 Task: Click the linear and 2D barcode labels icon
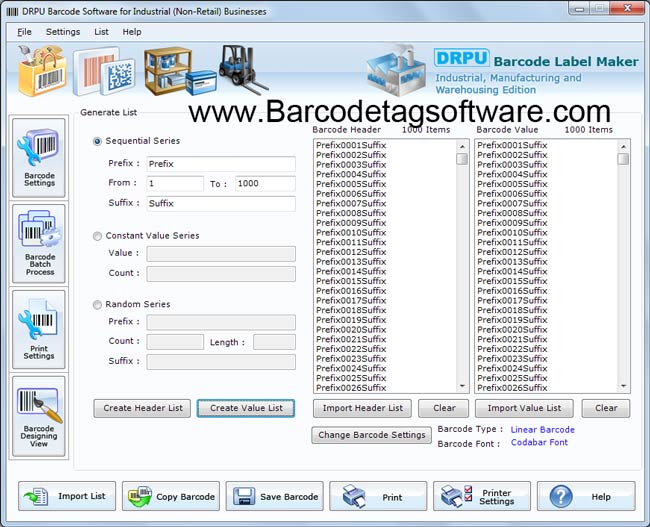pos(104,71)
